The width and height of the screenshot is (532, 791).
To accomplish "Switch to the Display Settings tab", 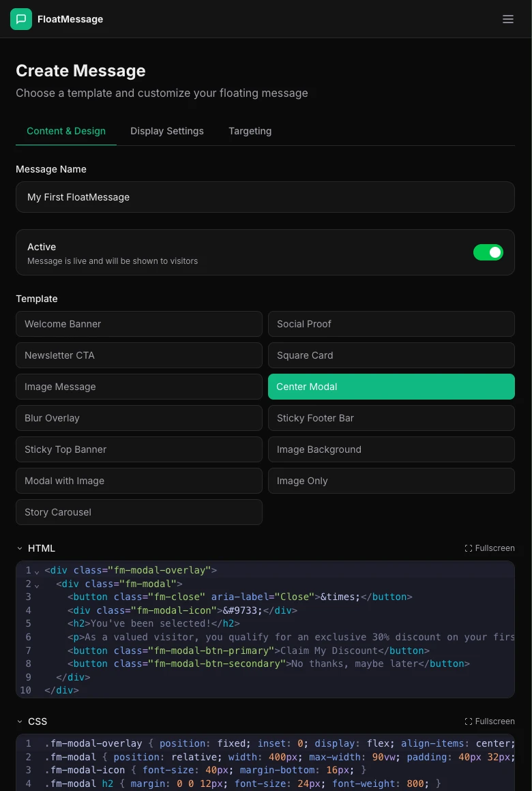I will pos(167,131).
